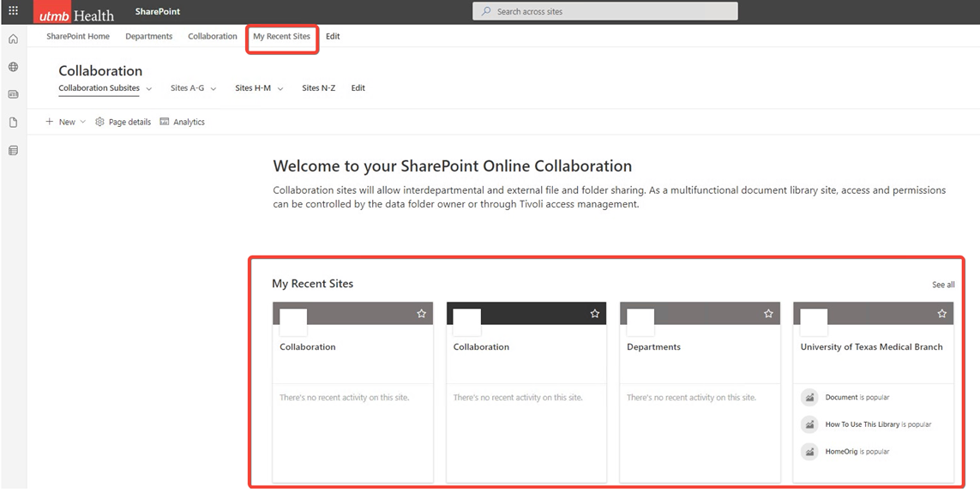
Task: Click the Home icon in left sidebar
Action: 13,39
